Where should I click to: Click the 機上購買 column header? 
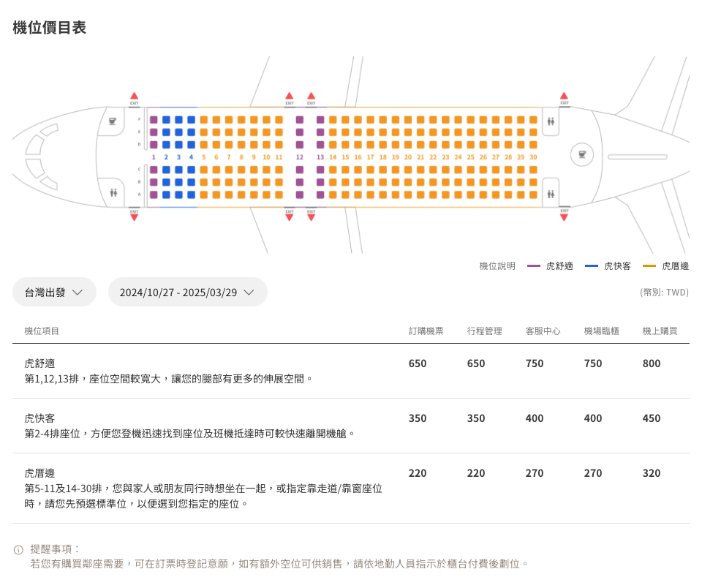pos(660,331)
